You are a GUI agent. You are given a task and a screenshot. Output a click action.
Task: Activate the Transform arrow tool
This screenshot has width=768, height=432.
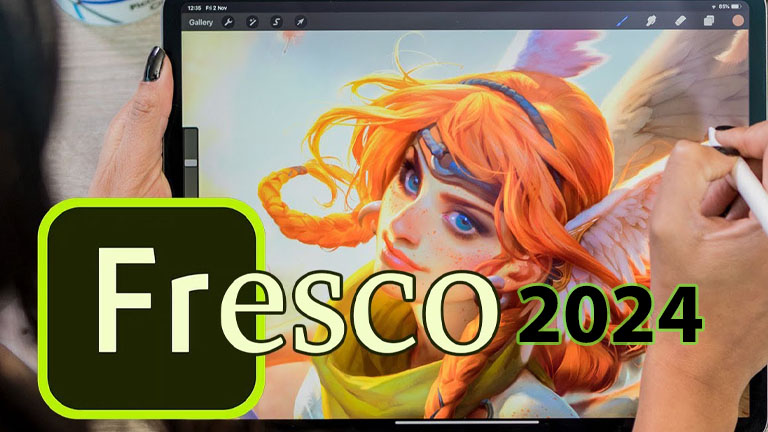click(300, 22)
